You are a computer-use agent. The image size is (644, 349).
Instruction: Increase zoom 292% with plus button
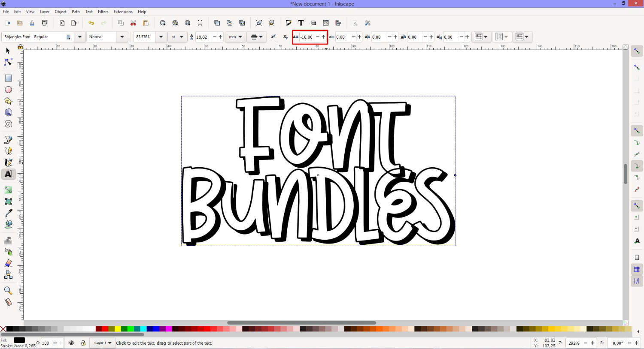(x=592, y=343)
